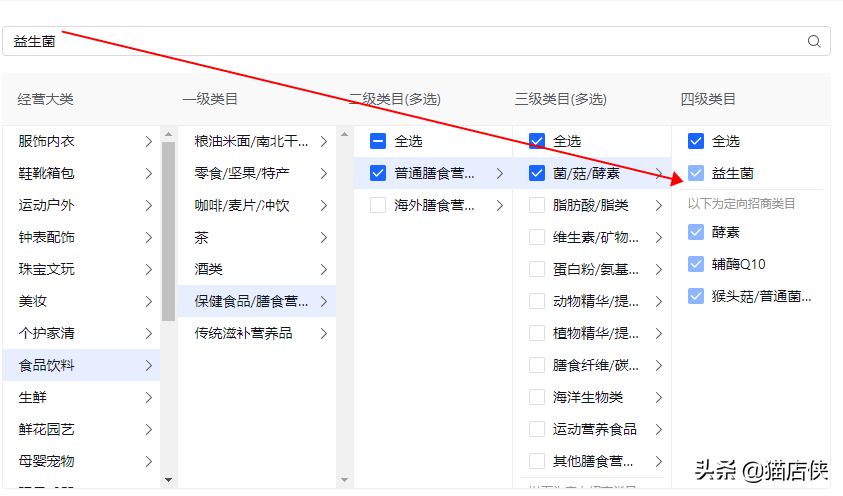Toggle the 猴头菇/普通菌... checkbox

pos(696,296)
